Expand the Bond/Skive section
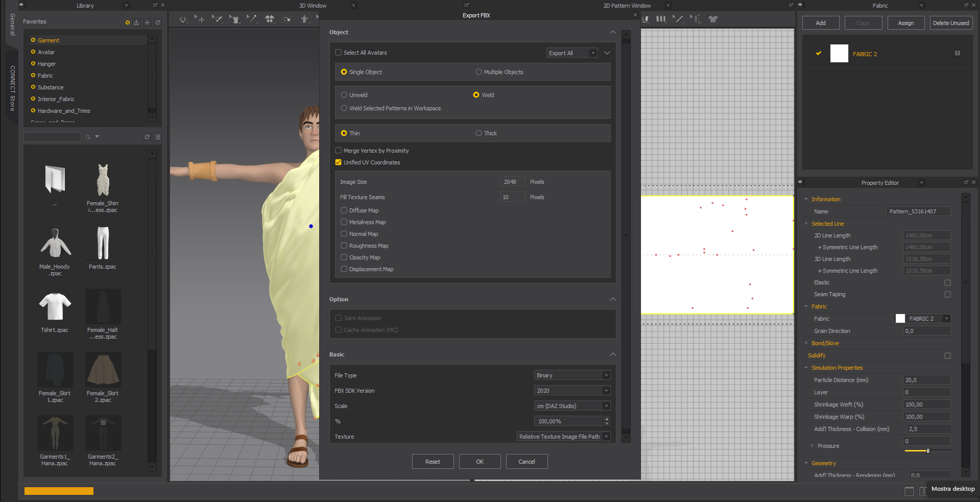Screen dimensions: 980x502 pos(806,343)
